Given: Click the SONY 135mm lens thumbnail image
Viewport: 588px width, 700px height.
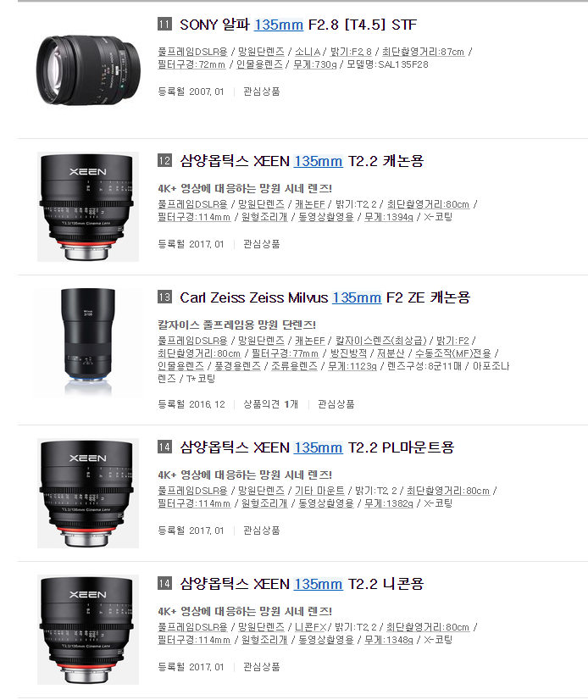Looking at the screenshot, I should pos(88,70).
